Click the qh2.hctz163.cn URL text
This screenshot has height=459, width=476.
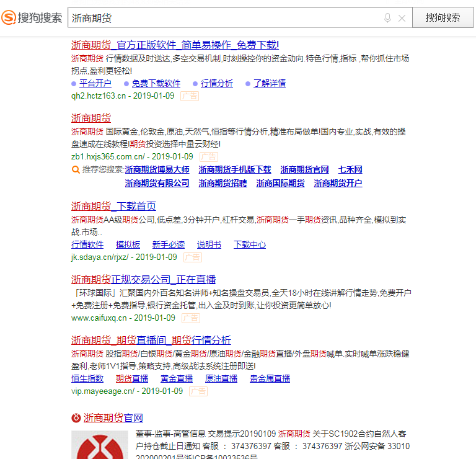point(99,96)
